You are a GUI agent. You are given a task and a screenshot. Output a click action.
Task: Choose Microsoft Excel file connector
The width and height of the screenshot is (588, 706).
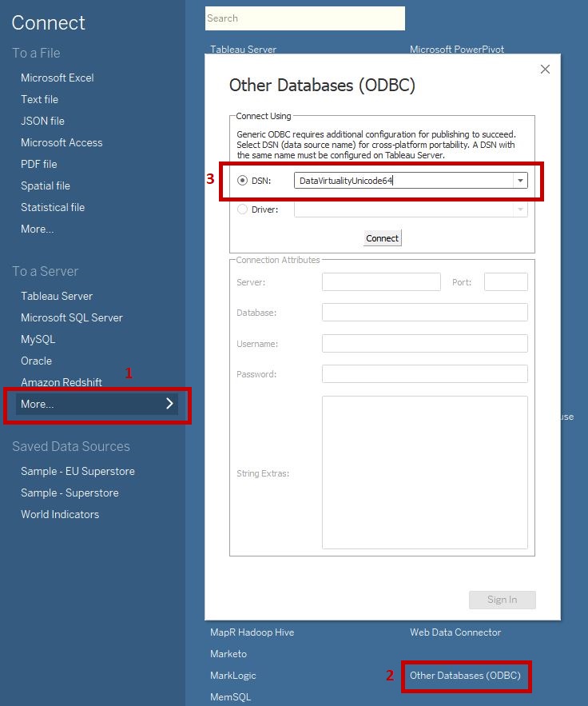click(58, 78)
